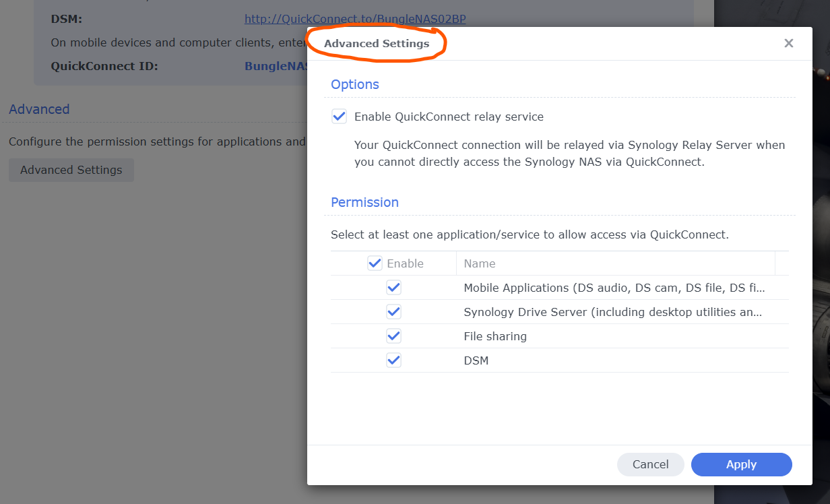Select the Mobile Applications row name
Viewport: 830px width, 504px height.
(x=614, y=288)
